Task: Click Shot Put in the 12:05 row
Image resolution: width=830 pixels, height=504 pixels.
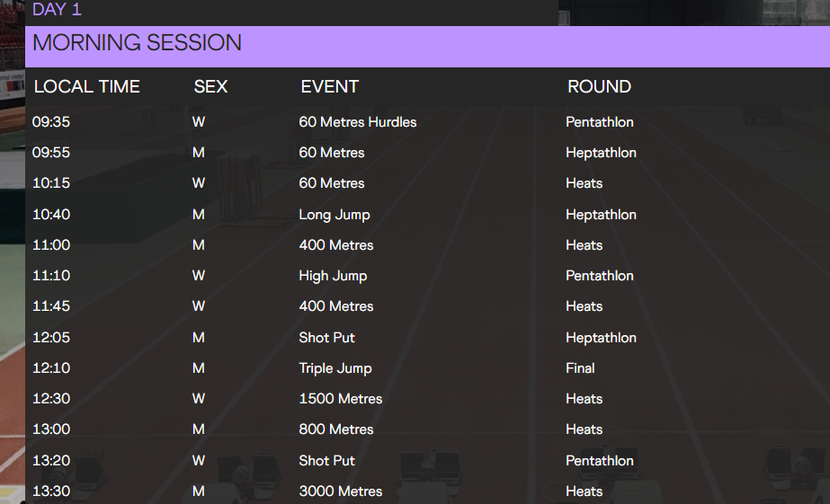Action: tap(326, 338)
